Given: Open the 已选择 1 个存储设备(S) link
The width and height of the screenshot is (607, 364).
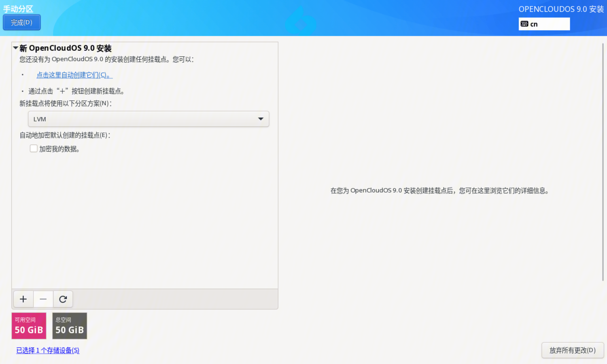Looking at the screenshot, I should coord(48,350).
